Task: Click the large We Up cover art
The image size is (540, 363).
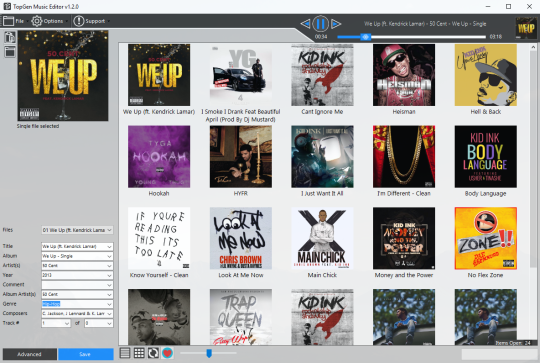Action: 63,75
